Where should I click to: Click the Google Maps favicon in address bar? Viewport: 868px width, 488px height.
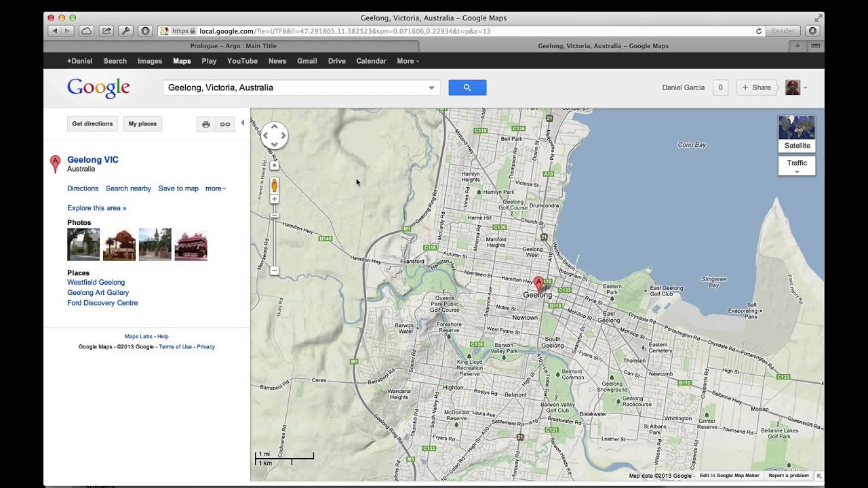164,31
